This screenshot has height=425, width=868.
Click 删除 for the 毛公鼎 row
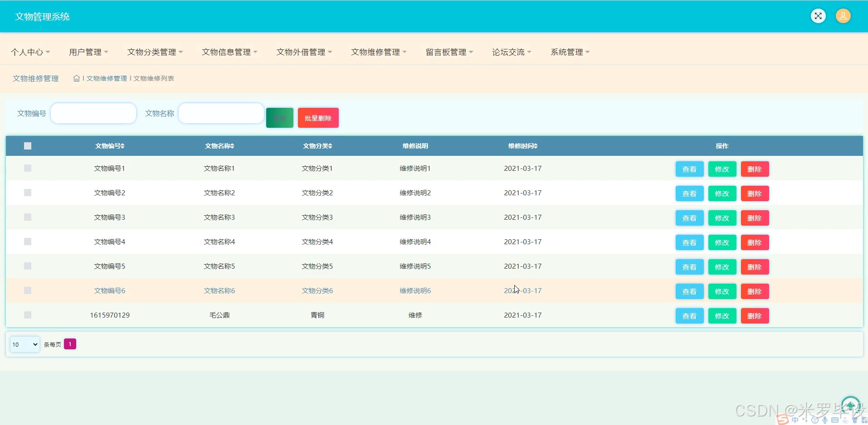[755, 316]
